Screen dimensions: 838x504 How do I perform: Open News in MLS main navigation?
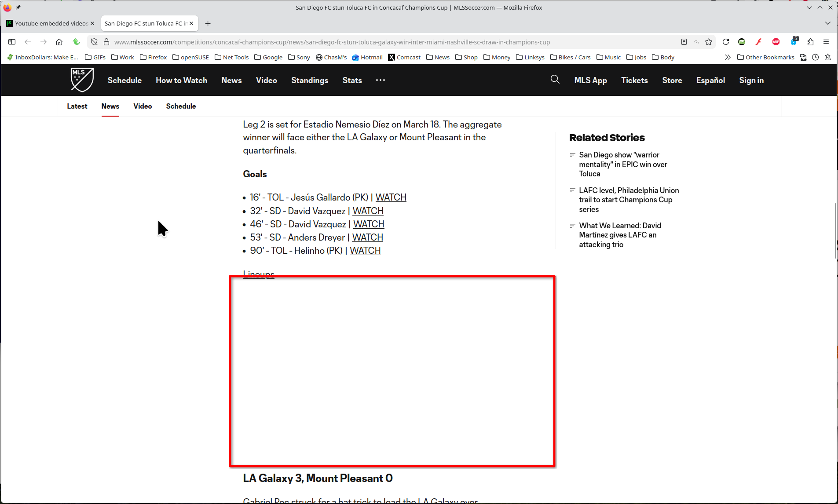click(x=231, y=80)
